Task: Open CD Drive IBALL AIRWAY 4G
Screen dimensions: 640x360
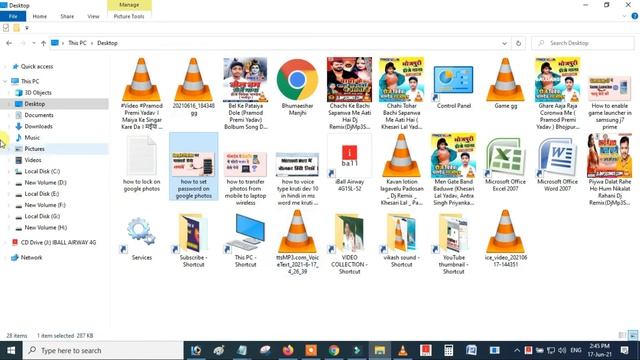Action: click(x=58, y=242)
